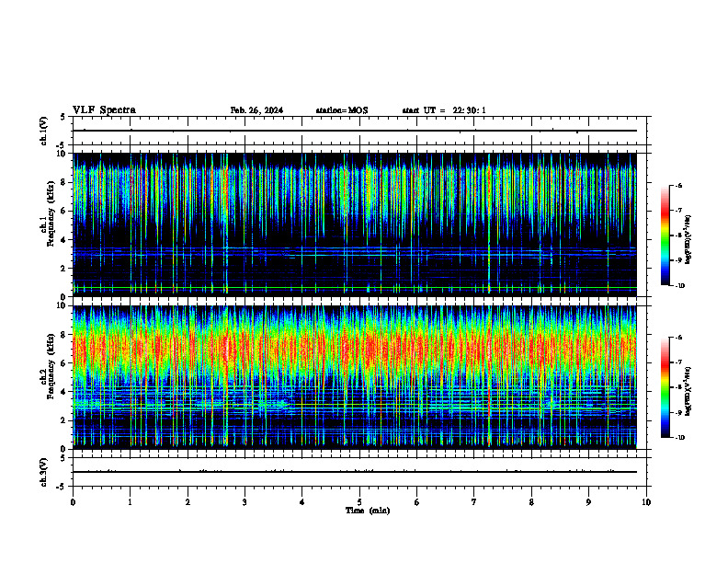Select the ch.2 "Frequency (kHz)" axis label
This screenshot has width=728, height=563.
click(51, 366)
